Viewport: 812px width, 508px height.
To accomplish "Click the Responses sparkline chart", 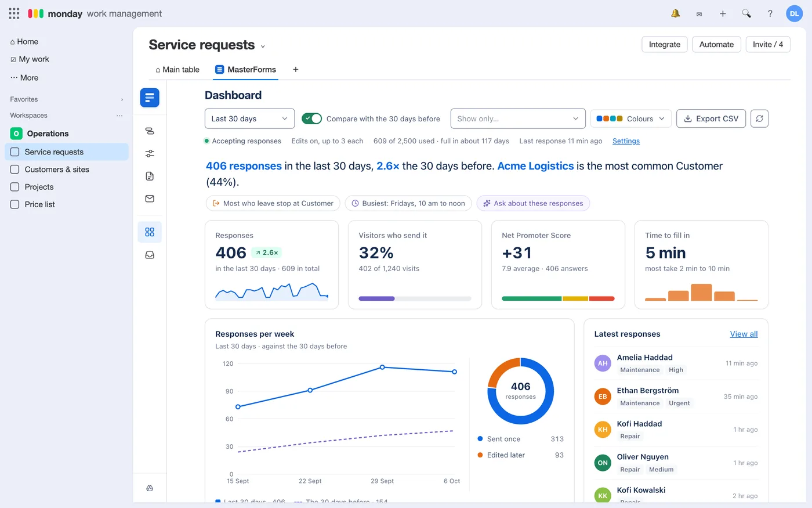I will pos(271,291).
